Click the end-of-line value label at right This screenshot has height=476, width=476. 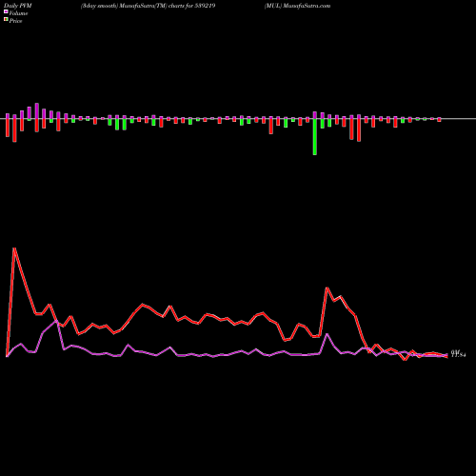tap(458, 353)
